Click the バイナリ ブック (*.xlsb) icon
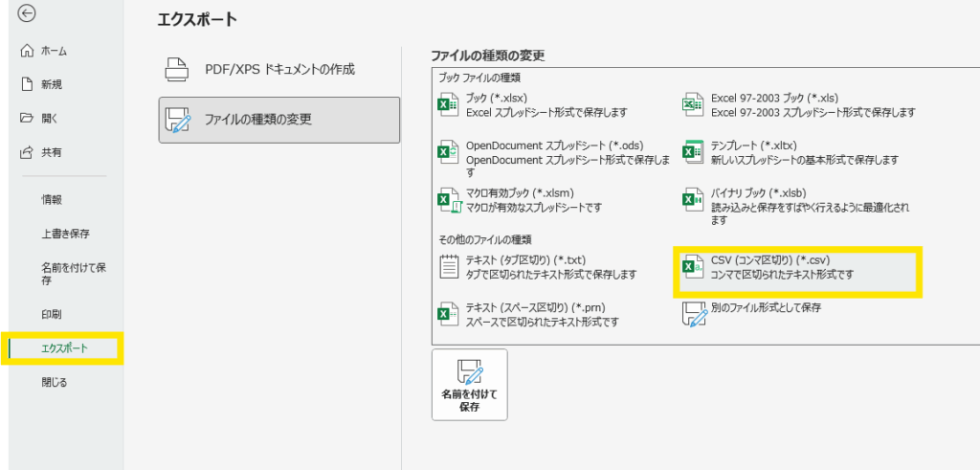Viewport: 980px width, 470px height. point(693,200)
